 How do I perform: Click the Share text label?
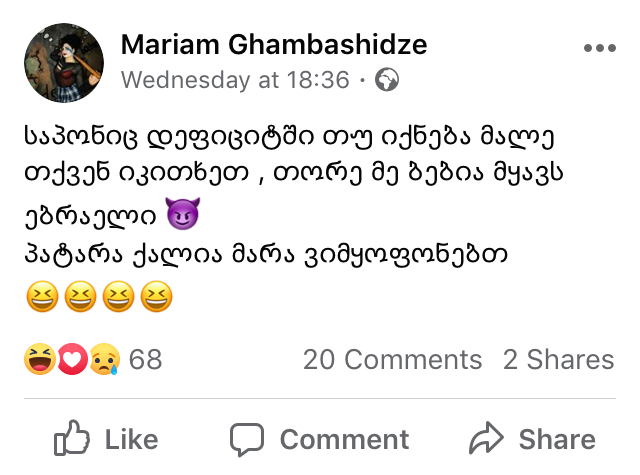click(x=557, y=439)
